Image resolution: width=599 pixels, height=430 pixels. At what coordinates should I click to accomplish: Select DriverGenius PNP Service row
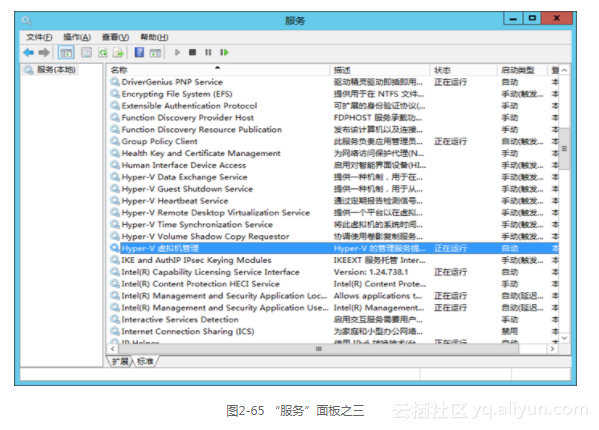tap(334, 82)
